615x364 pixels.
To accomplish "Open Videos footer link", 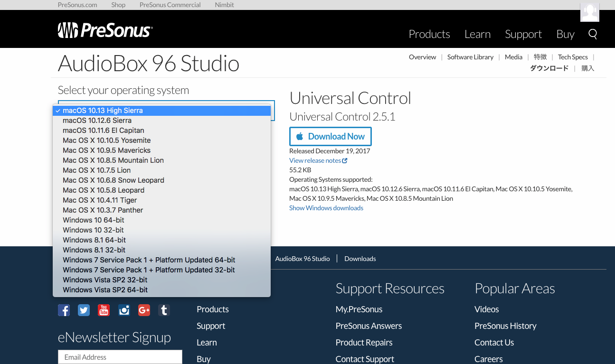I will (487, 309).
